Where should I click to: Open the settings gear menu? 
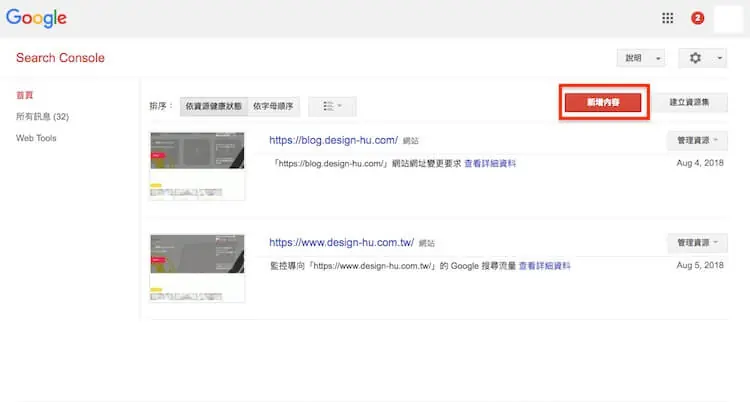[x=702, y=58]
